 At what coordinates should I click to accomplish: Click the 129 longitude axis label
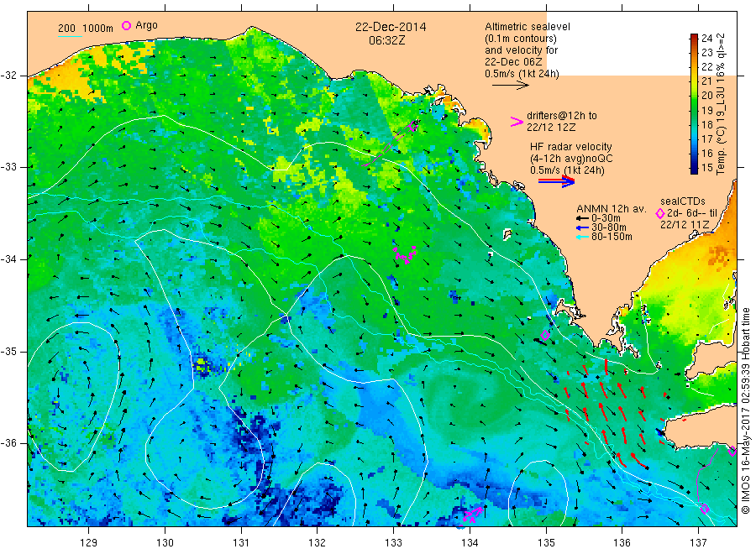click(x=89, y=543)
